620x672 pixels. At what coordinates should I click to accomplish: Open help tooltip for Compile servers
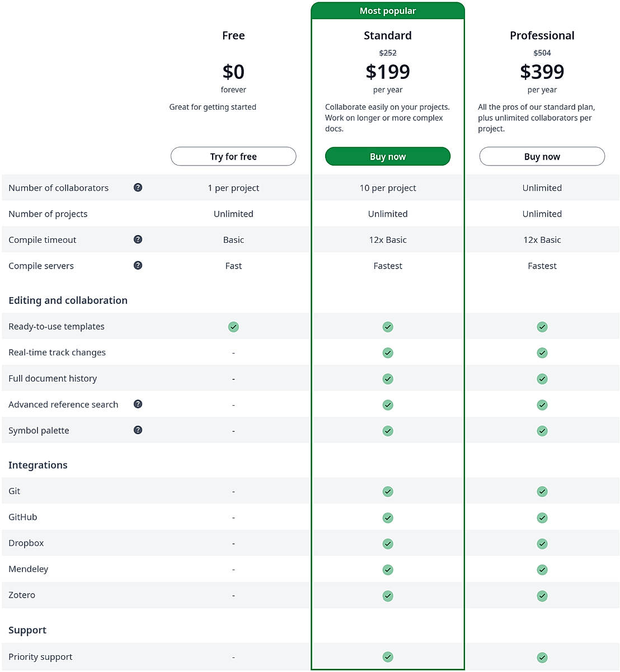click(x=138, y=265)
